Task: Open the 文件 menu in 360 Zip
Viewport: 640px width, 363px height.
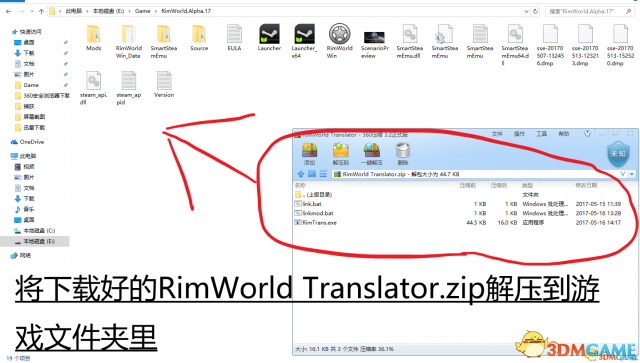Action: pyautogui.click(x=497, y=134)
